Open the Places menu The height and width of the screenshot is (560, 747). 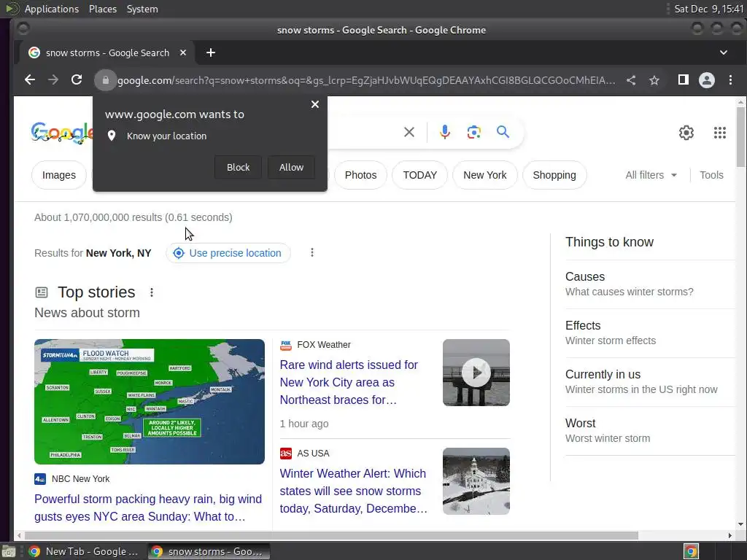(103, 9)
